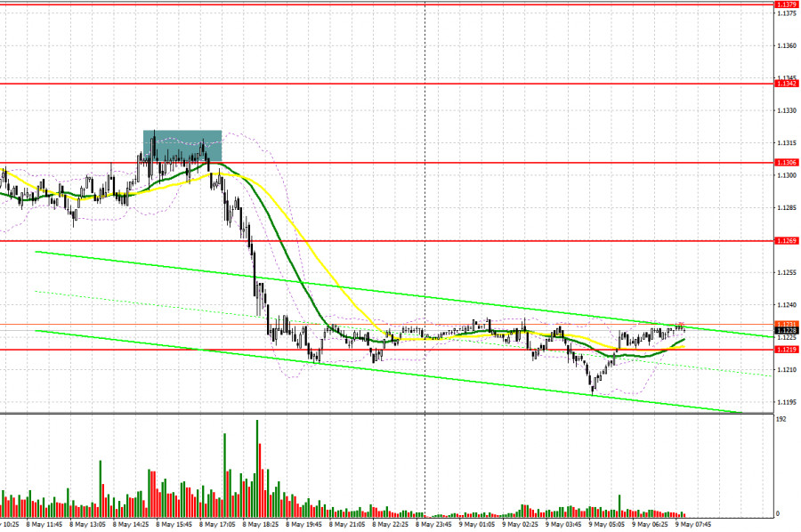This screenshot has width=801, height=532.
Task: Click the black 1.1228 current price tag
Action: 786,330
